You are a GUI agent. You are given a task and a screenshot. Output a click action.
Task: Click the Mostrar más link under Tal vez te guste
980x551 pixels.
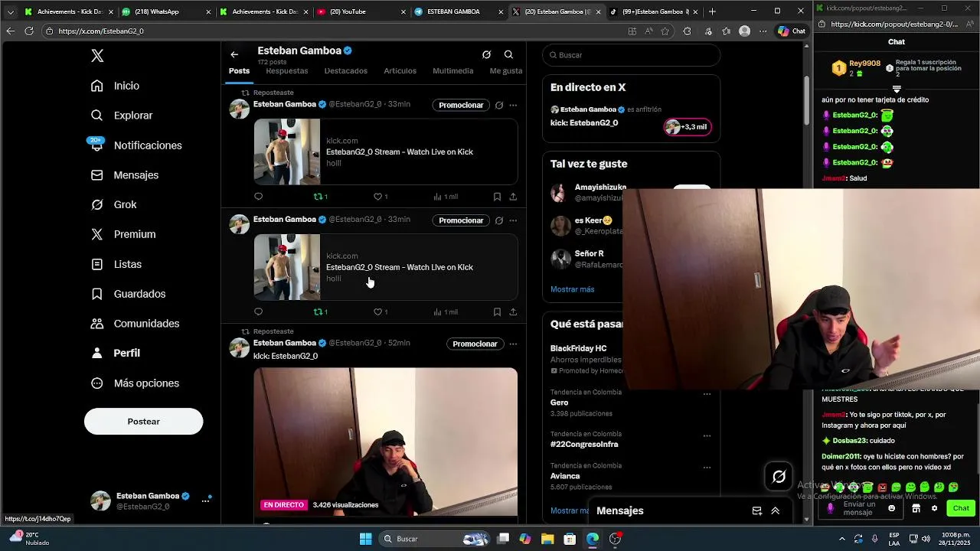[x=572, y=289]
